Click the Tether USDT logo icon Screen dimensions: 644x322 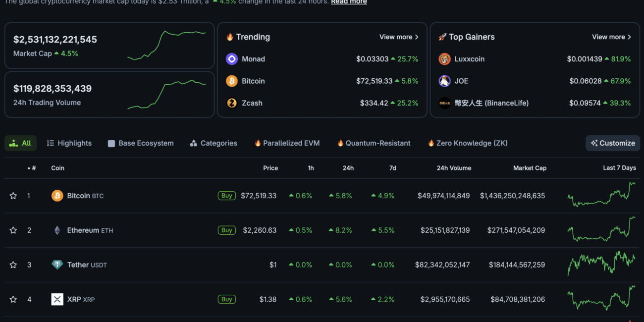[x=57, y=265]
